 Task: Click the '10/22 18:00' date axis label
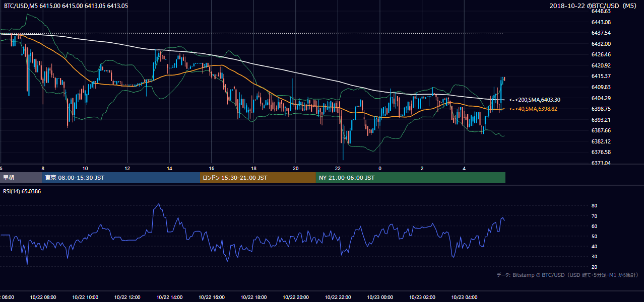coord(253,297)
